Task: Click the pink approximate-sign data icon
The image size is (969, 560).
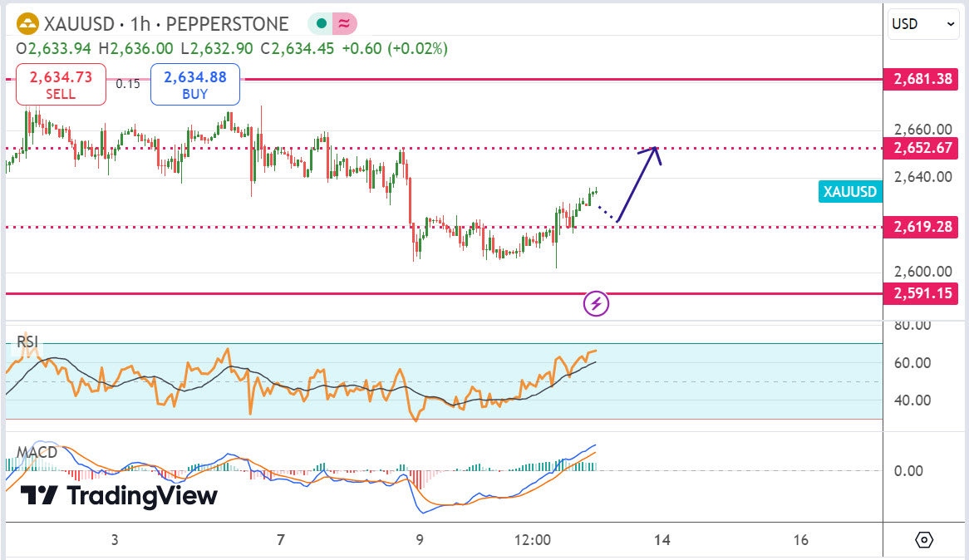Action: coord(342,24)
